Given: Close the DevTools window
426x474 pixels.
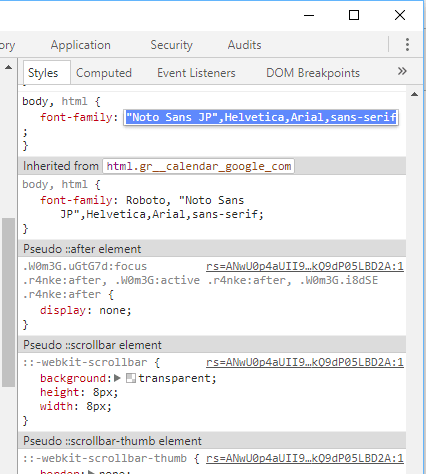Looking at the screenshot, I should pyautogui.click(x=400, y=15).
